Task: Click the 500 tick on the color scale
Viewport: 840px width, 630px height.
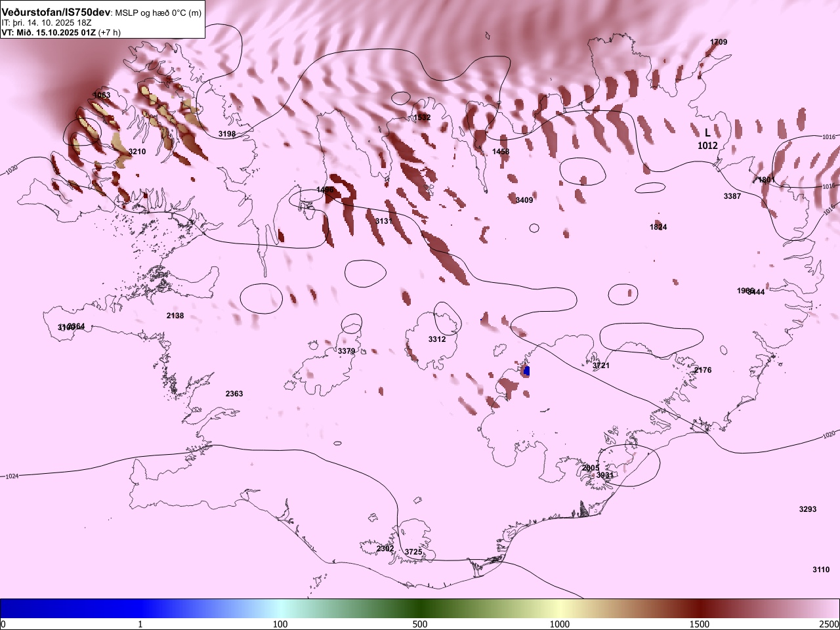Action: [x=420, y=623]
